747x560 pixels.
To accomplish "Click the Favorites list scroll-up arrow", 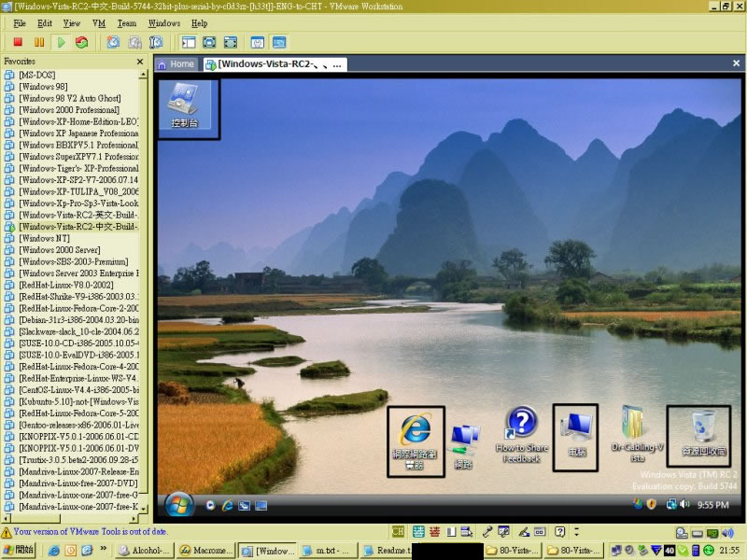I will tap(143, 75).
